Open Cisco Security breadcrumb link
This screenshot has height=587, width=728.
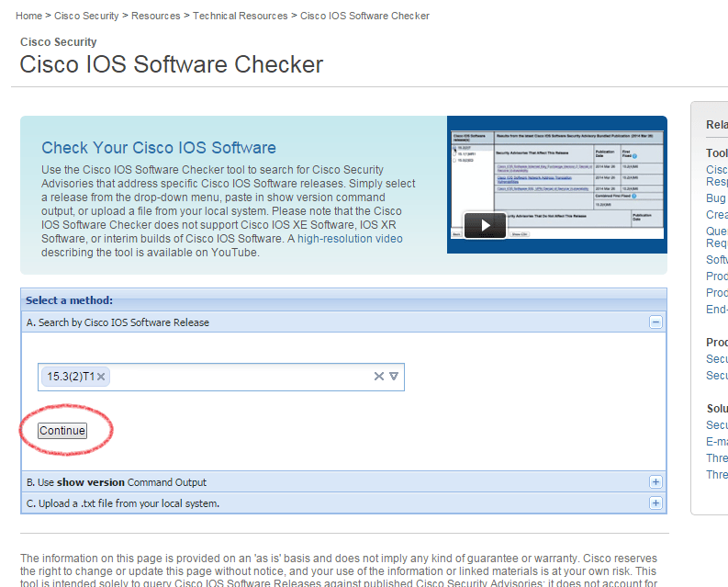pyautogui.click(x=86, y=16)
